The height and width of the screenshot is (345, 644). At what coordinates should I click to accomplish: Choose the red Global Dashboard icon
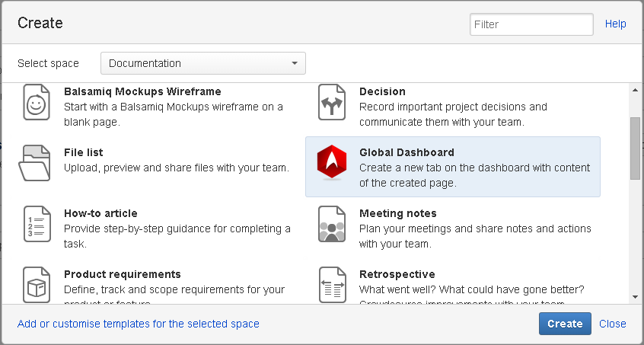tap(331, 162)
